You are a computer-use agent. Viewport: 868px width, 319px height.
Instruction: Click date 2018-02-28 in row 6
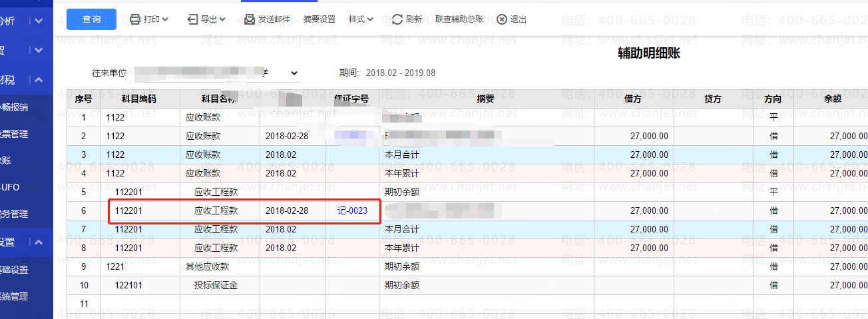(x=287, y=210)
